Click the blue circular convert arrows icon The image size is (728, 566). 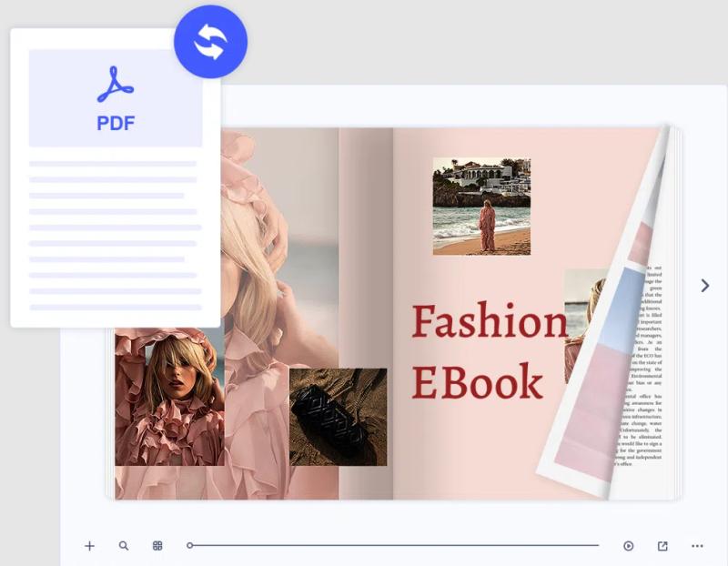click(210, 41)
